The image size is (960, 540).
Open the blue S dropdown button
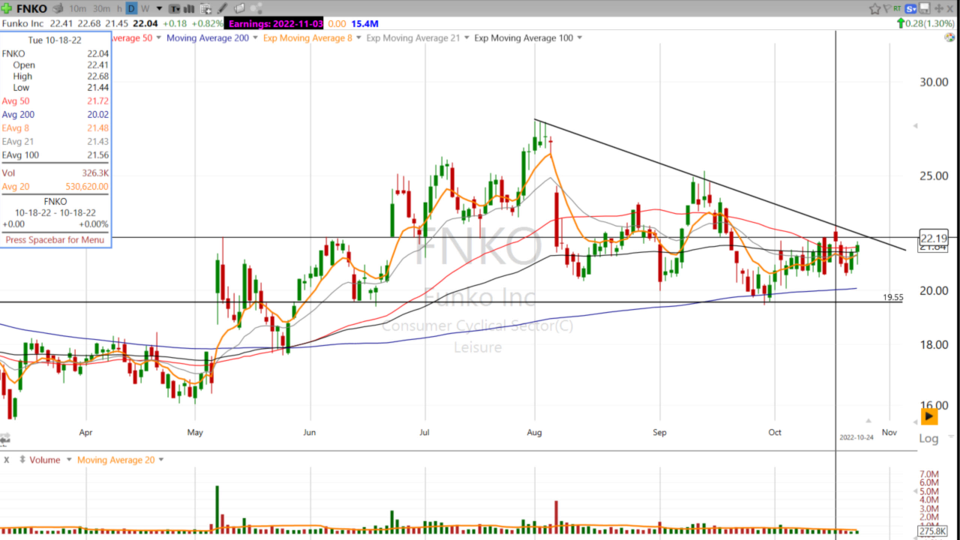tap(911, 9)
